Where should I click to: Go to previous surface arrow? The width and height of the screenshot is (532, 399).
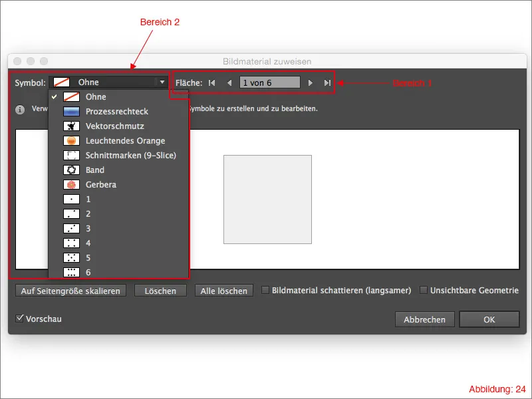tap(229, 82)
